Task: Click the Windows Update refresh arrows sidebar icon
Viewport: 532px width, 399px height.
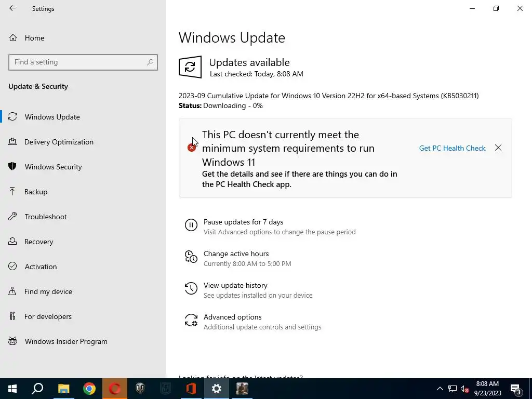Action: point(12,117)
